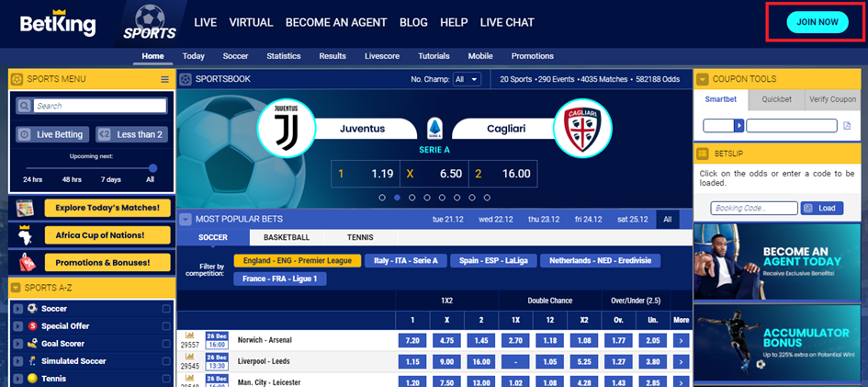The width and height of the screenshot is (868, 387).
Task: Click the Cagliari club crest
Action: (581, 129)
